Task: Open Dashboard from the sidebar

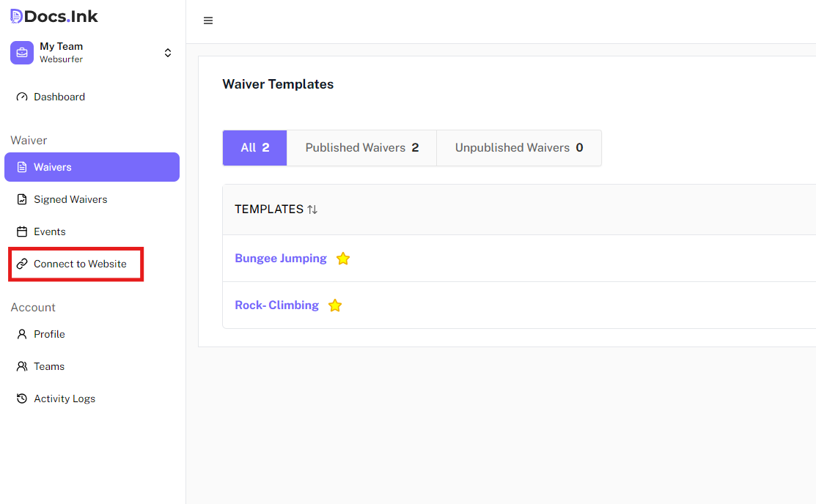Action: [59, 97]
